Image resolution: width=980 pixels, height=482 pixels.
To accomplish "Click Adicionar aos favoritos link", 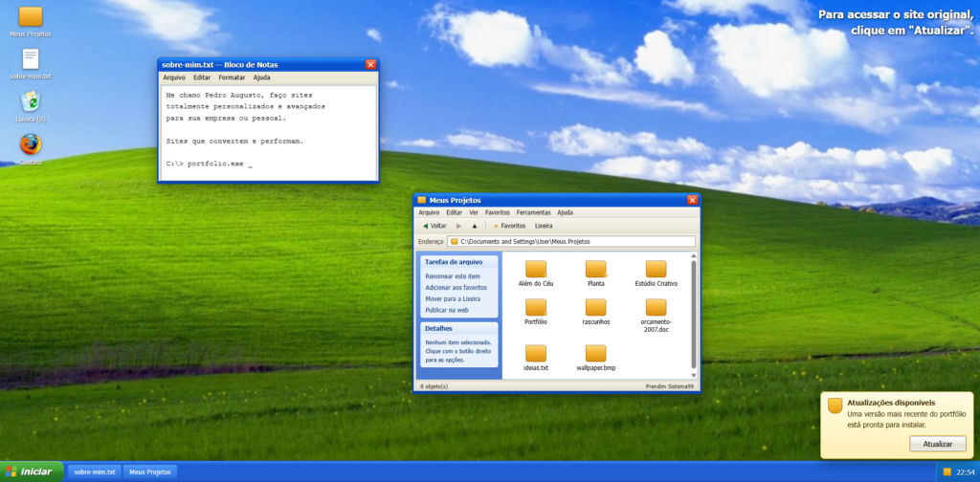I will click(x=457, y=287).
